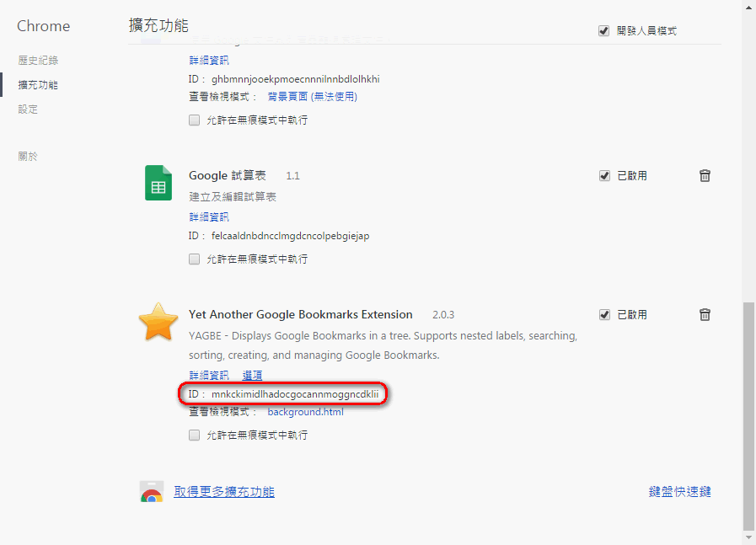Viewport: 756px width, 545px height.
Task: Open 取得更多擴充功能 link
Action: [224, 492]
